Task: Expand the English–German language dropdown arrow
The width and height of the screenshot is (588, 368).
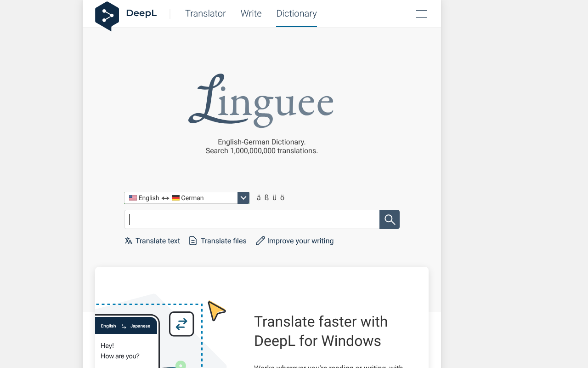Action: [243, 198]
